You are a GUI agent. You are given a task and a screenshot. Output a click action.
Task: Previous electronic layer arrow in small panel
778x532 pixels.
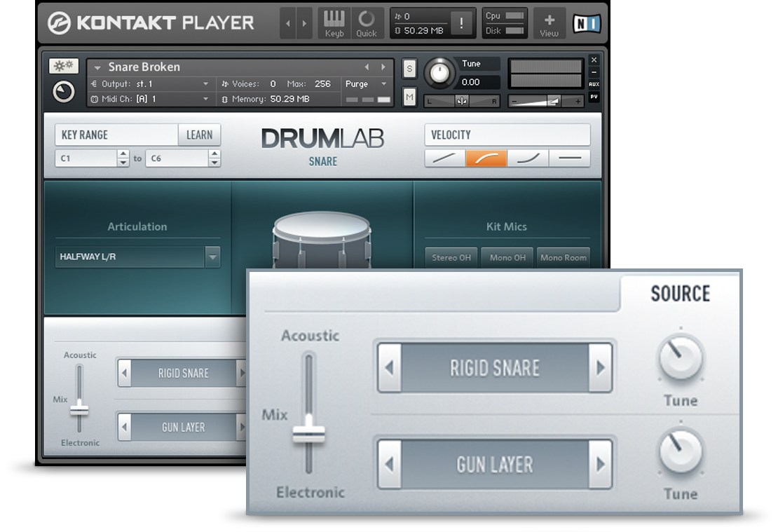coord(125,427)
